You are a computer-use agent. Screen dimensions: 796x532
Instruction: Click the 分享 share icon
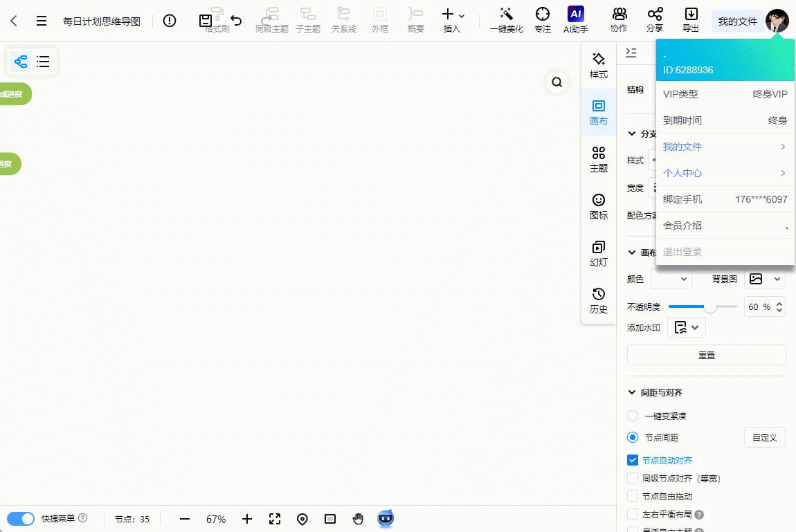click(655, 15)
